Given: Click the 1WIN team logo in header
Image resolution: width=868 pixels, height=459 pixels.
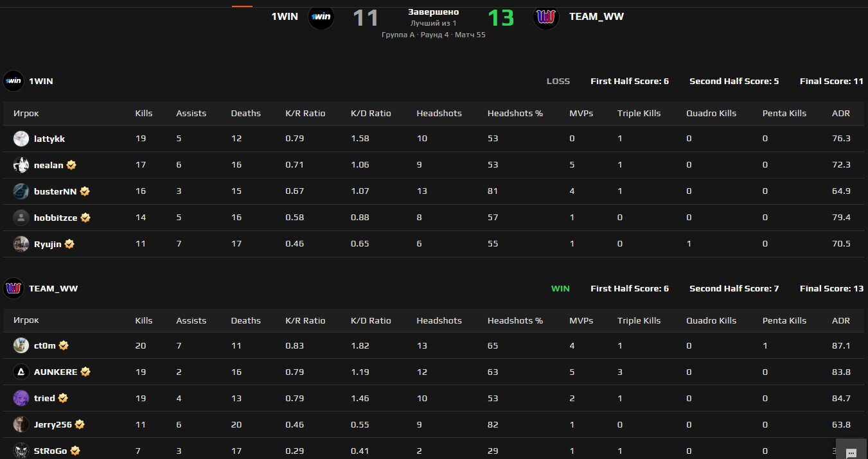Looking at the screenshot, I should pyautogui.click(x=321, y=17).
